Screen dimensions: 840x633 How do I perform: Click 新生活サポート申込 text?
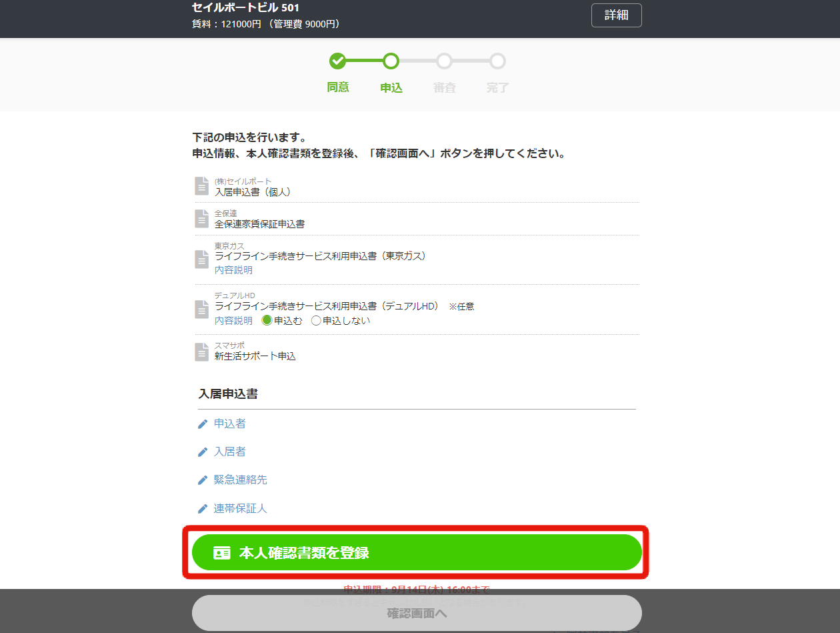click(255, 356)
